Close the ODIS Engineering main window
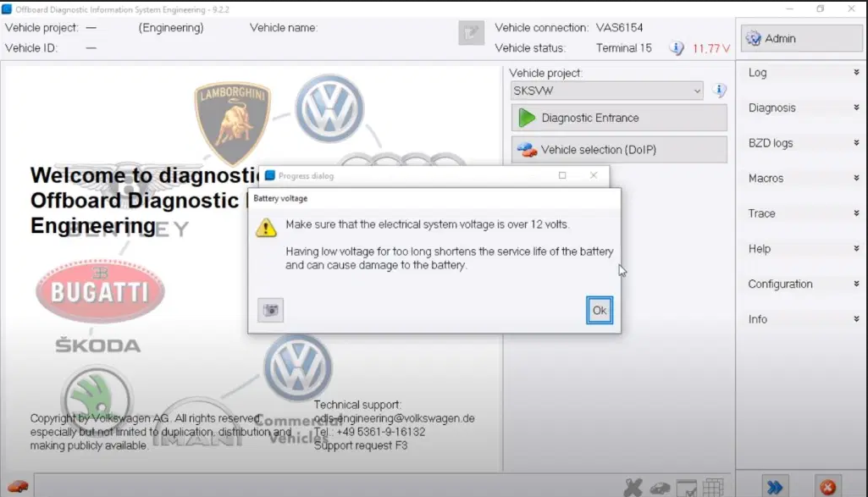868x497 pixels. coord(851,8)
